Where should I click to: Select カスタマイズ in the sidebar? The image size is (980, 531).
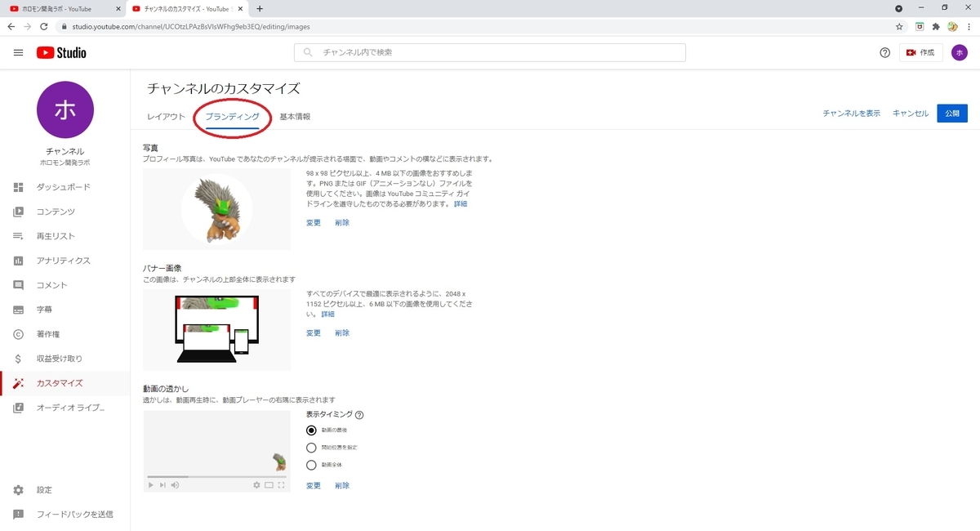click(65, 383)
